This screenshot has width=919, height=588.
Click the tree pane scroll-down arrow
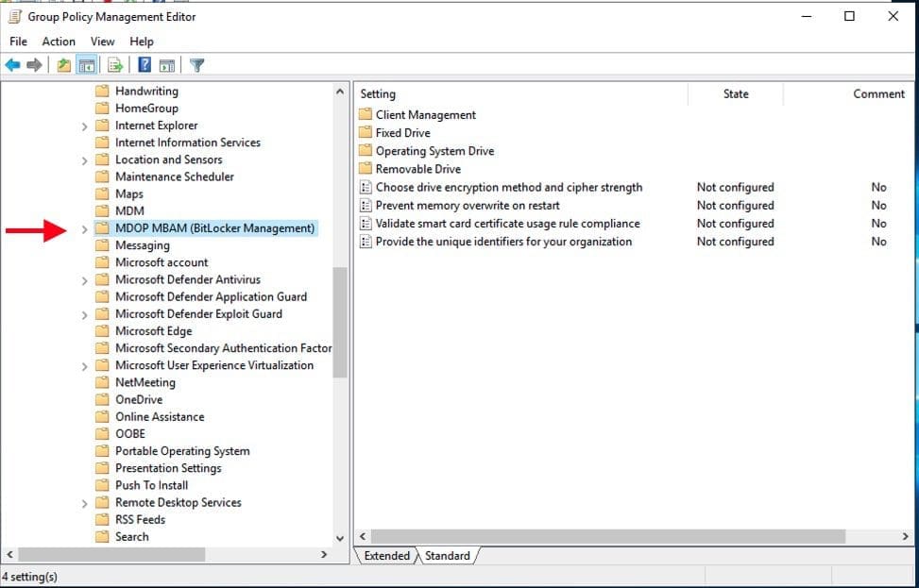[340, 538]
